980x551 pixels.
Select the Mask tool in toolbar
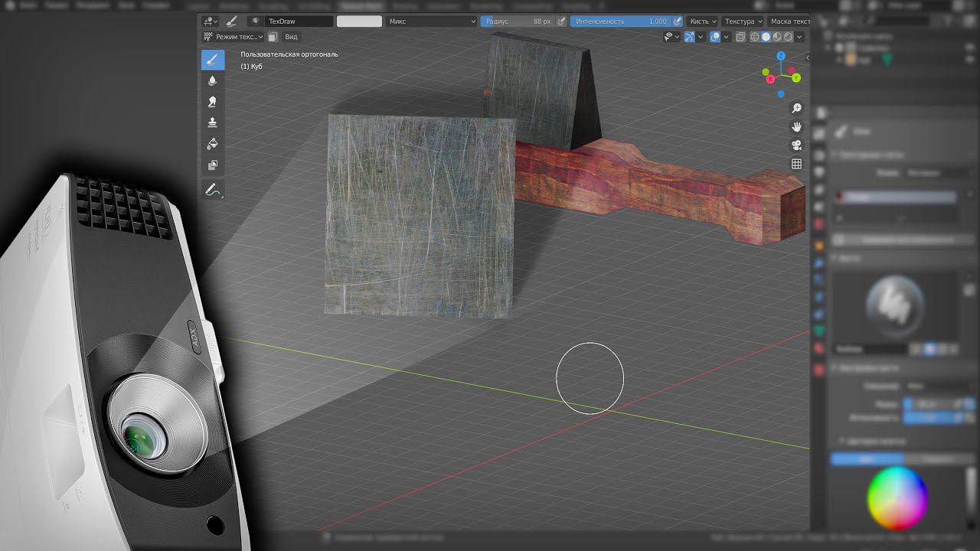(x=212, y=165)
